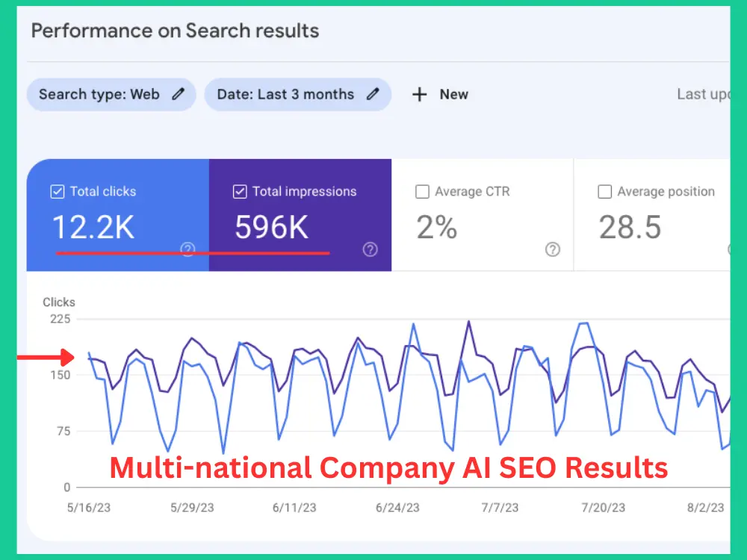Enable the Average CTR checkbox
Viewport: 747px width, 560px height.
pos(422,192)
